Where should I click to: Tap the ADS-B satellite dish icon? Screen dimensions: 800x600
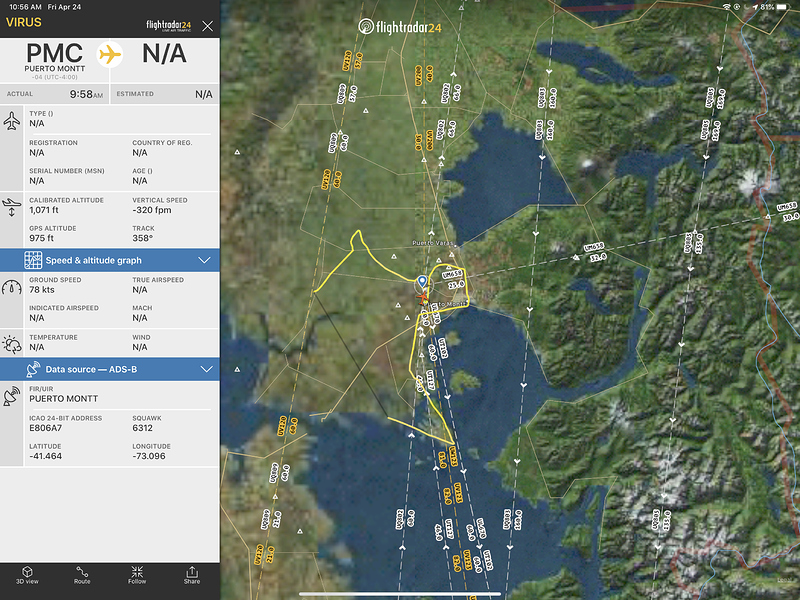[33, 369]
